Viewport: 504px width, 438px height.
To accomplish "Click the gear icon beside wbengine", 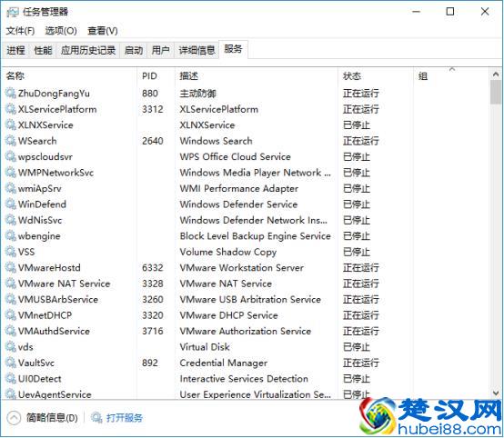I will 10,236.
